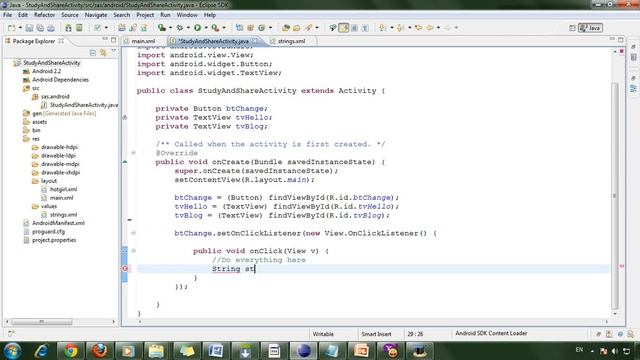The image size is (640, 360).
Task: Open Internet Explorer from the taskbar
Action: coord(42,351)
